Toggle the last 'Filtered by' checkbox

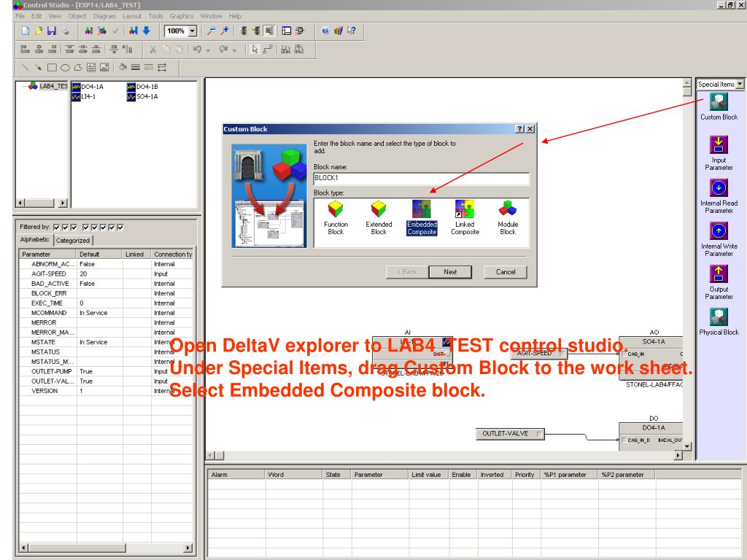click(120, 227)
